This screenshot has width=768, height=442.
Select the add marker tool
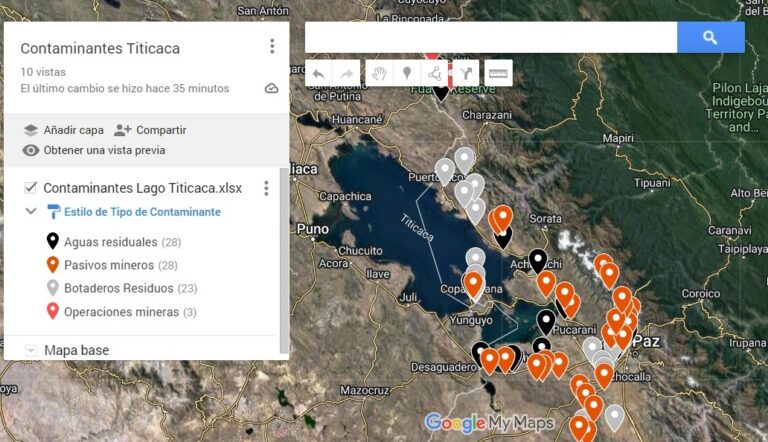click(407, 73)
